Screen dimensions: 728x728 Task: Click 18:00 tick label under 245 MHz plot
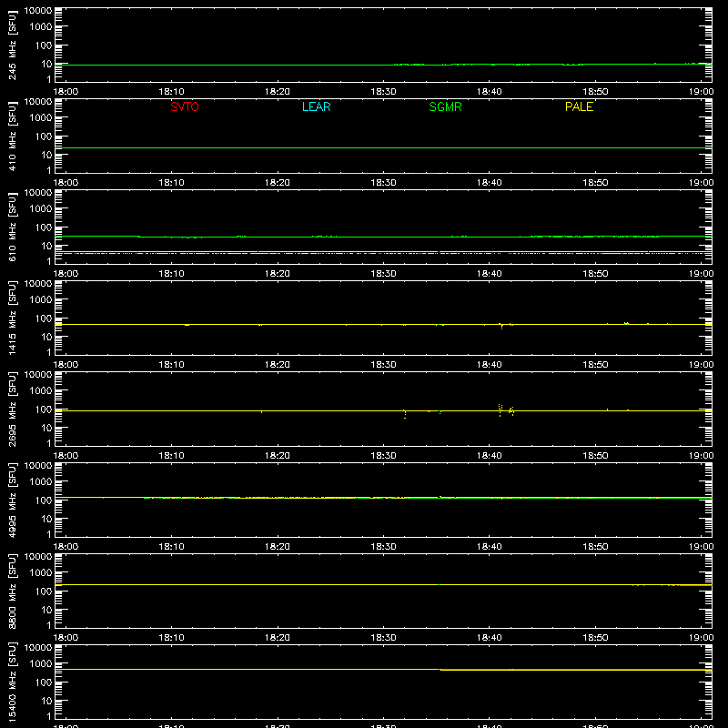(66, 92)
